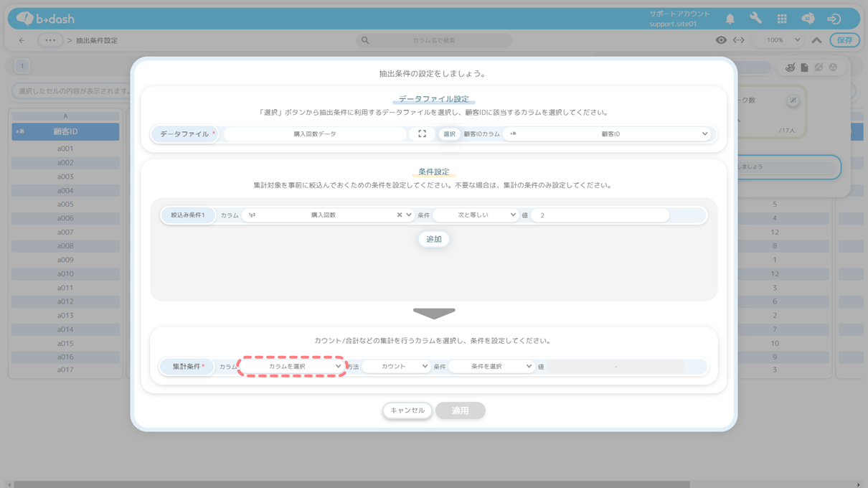Open the wrench settings tool

pos(755,19)
